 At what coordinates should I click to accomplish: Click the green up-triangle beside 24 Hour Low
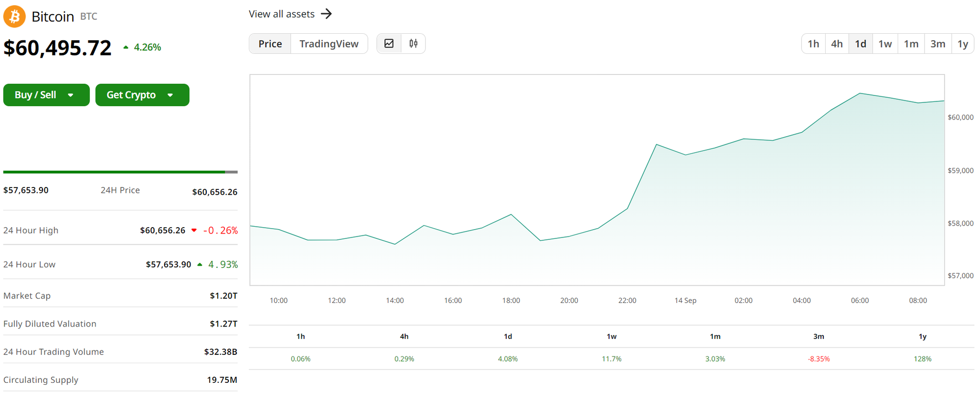[200, 265]
